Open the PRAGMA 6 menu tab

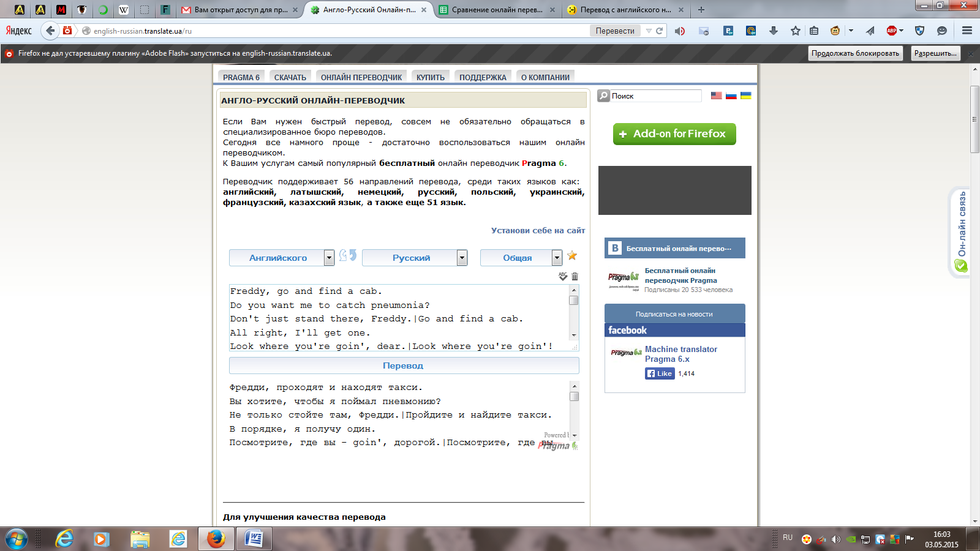[x=241, y=77]
